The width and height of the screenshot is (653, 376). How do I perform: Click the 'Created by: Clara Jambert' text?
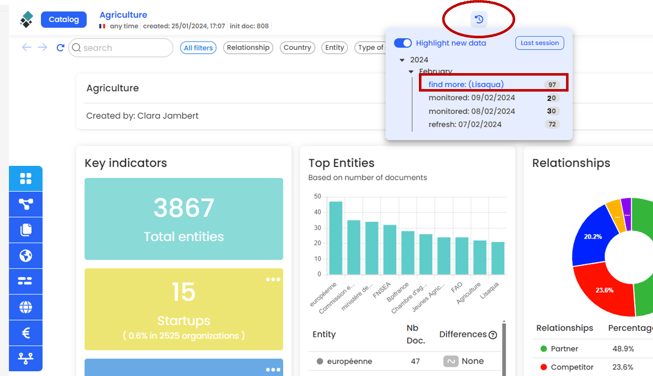click(142, 116)
